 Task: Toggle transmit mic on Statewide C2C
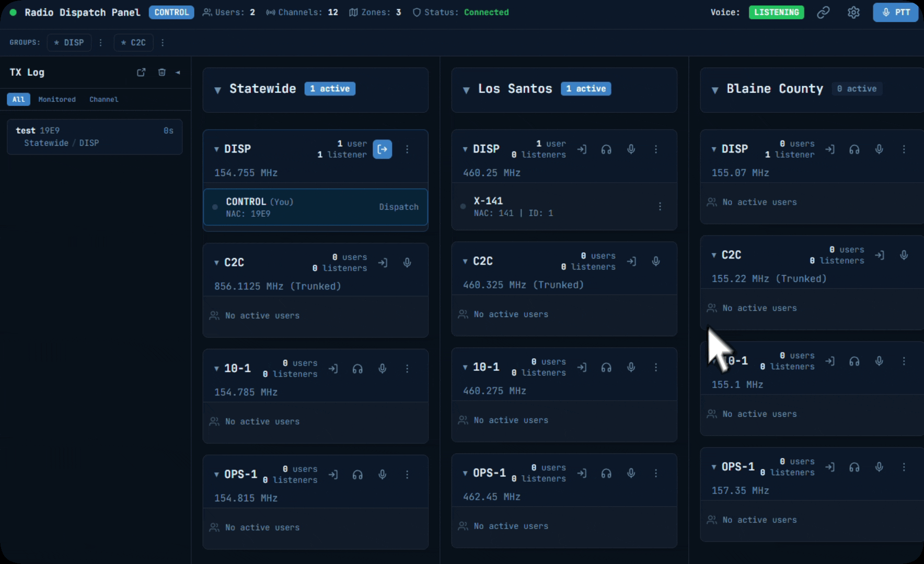[x=407, y=263]
